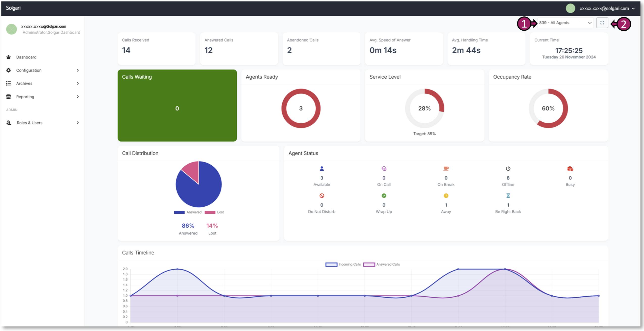644x331 pixels.
Task: Open the Reporting menu item
Action: coord(25,96)
